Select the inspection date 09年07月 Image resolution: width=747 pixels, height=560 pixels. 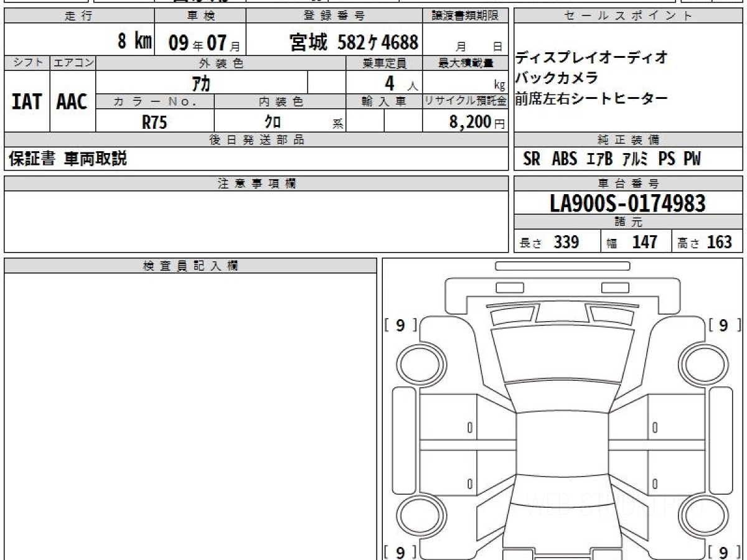click(204, 43)
